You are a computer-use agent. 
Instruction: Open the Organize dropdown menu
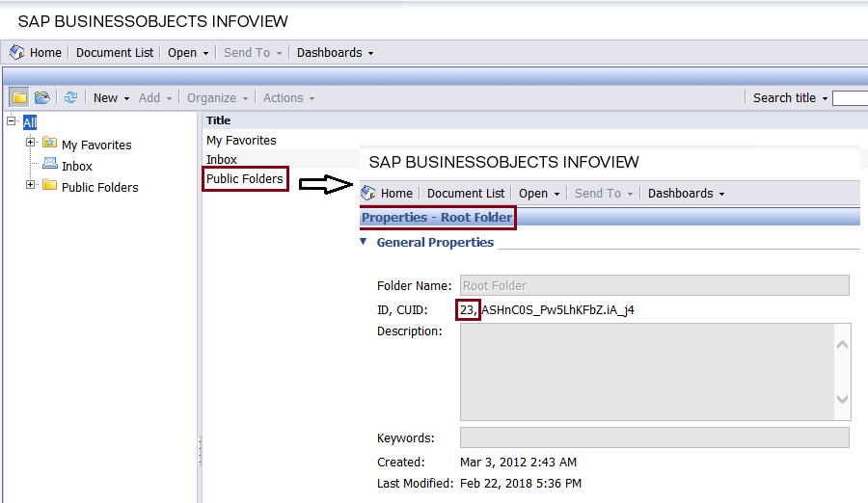(218, 98)
